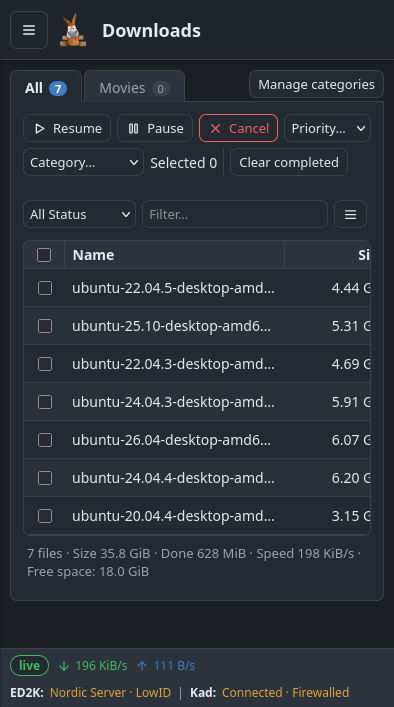The height and width of the screenshot is (707, 394).
Task: Focus the Filter text field
Action: (x=235, y=214)
